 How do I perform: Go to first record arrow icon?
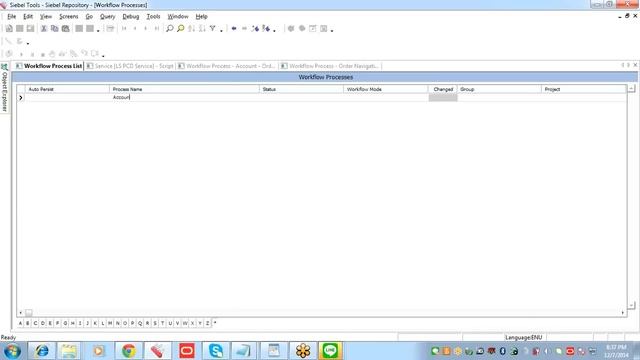[124, 29]
